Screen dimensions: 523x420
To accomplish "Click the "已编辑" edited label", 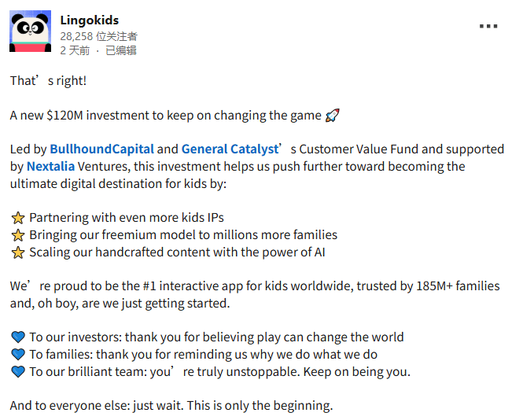I will tap(120, 50).
